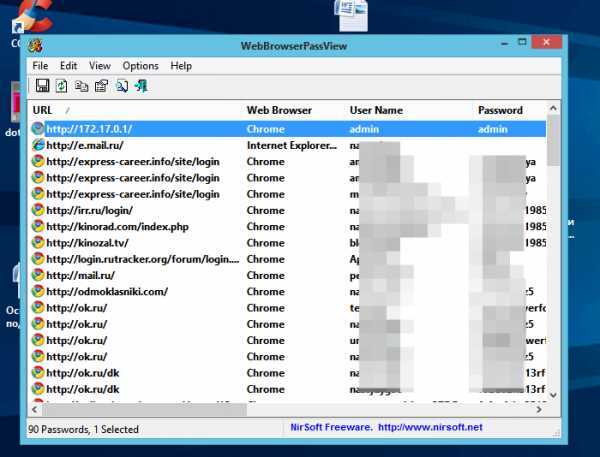Click the CCleaner desktop shortcut icon
Screen dimensions: 600x457
tap(31, 17)
